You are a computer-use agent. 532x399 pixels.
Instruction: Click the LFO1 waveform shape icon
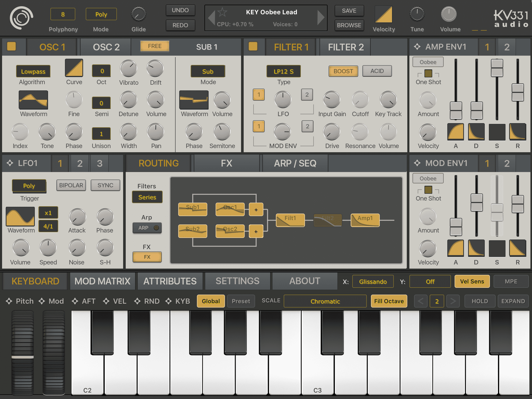pyautogui.click(x=20, y=216)
